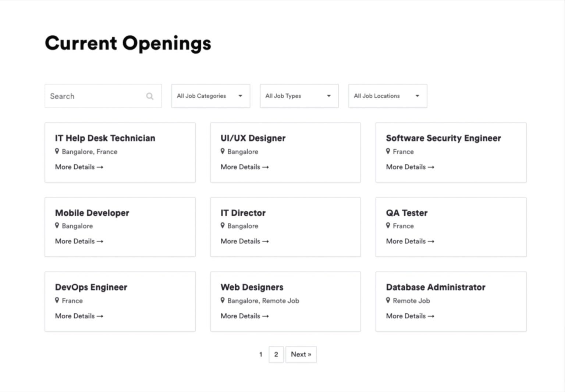The width and height of the screenshot is (565, 392).
Task: Select page 2 of job listings
Action: [x=276, y=354]
